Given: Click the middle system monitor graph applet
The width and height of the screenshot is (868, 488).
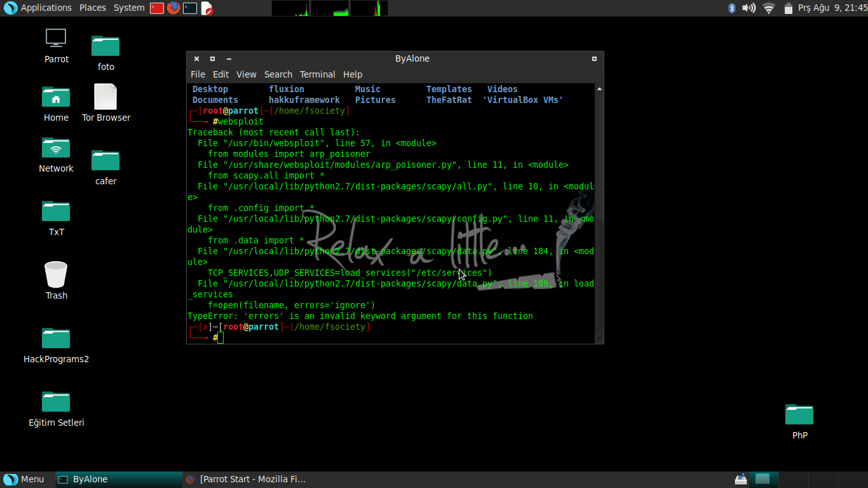Looking at the screenshot, I should pos(330,8).
